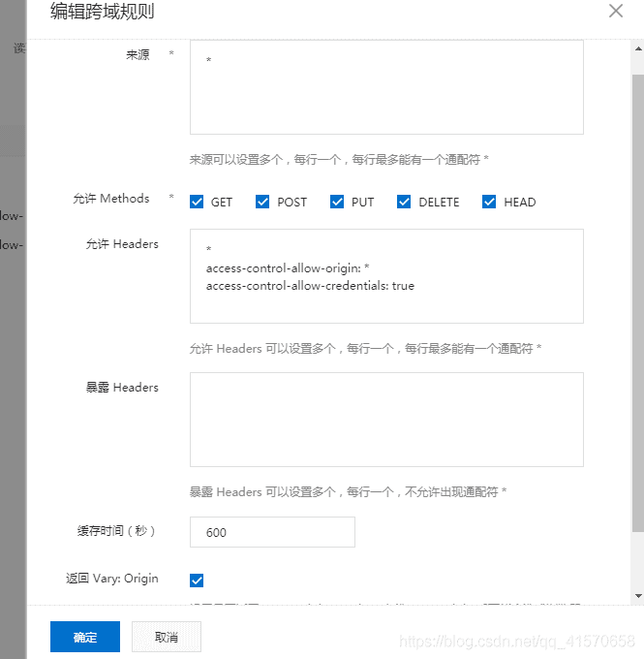This screenshot has height=659, width=644.
Task: Close the edit CORS rule dialog
Action: pos(616,11)
